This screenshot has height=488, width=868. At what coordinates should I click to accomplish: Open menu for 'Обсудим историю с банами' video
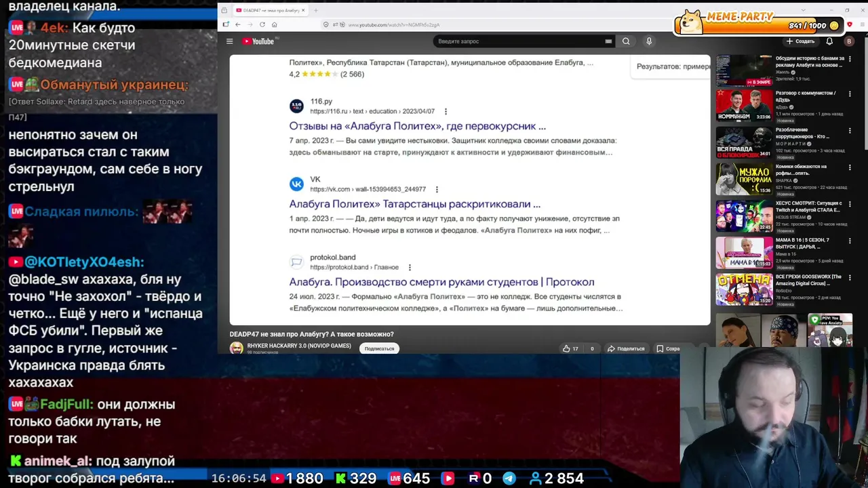tap(850, 58)
